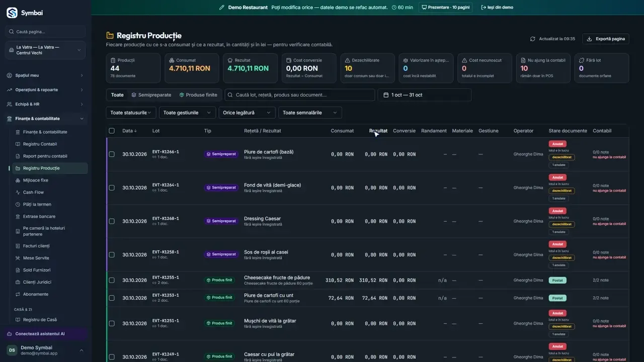Check the row checkbox for lot EVT-K1266-1
Viewport: 644px width, 362px height.
[x=112, y=154]
